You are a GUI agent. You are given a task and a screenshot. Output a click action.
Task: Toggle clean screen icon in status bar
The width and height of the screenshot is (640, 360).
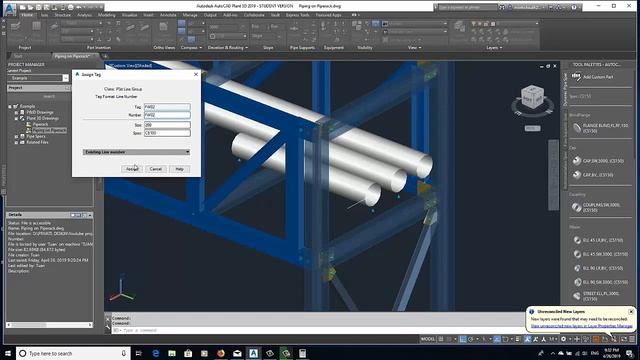624,339
